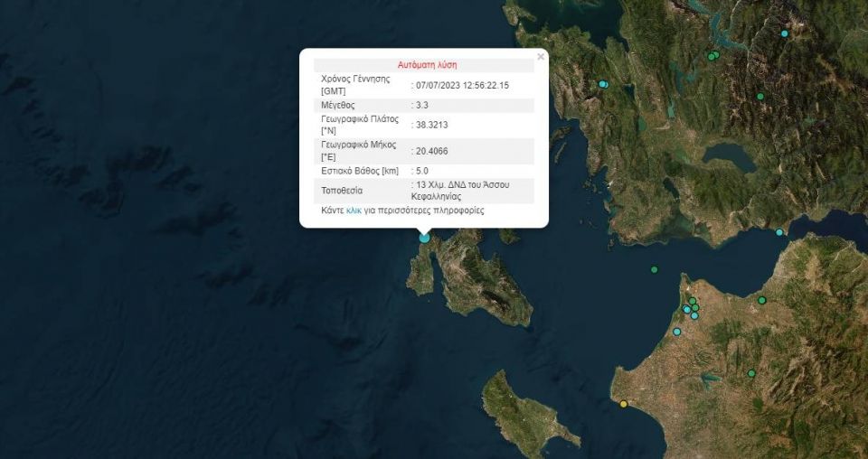
Task: Click the topmost green marker in the Peloponnese cluster
Action: pos(693,301)
